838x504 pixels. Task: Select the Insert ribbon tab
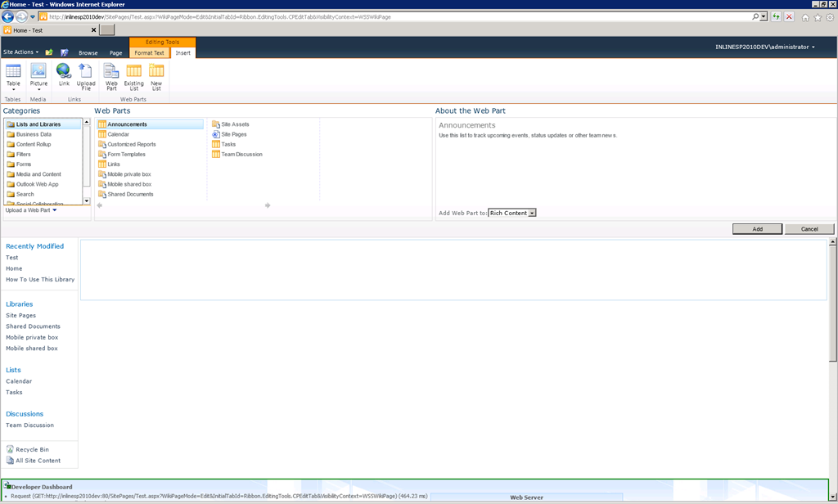[182, 53]
